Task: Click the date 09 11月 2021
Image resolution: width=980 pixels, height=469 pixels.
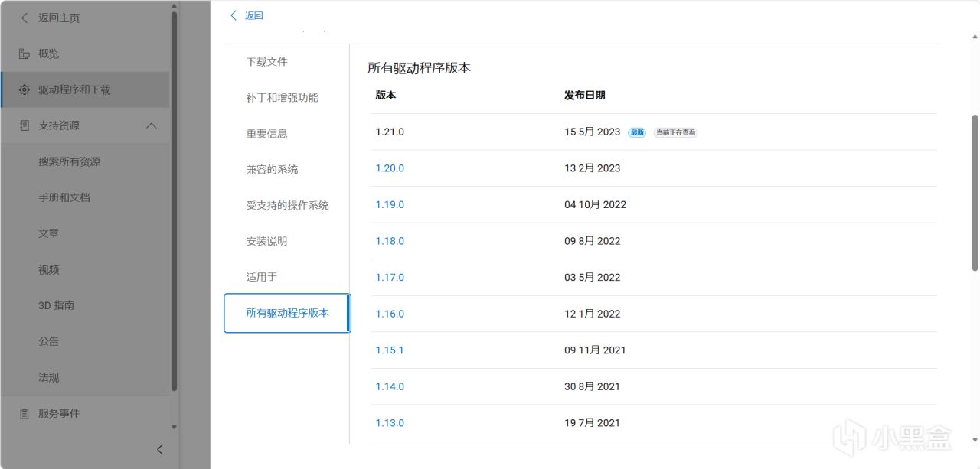Action: coord(595,350)
